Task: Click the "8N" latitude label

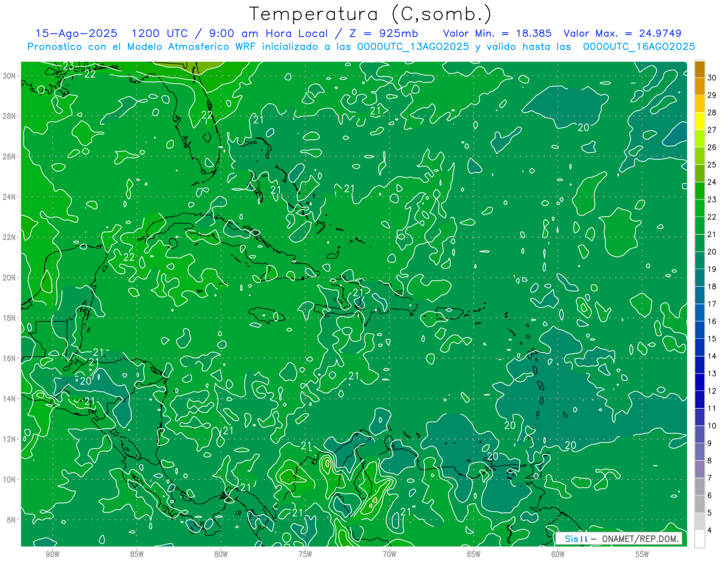Action: tap(10, 520)
